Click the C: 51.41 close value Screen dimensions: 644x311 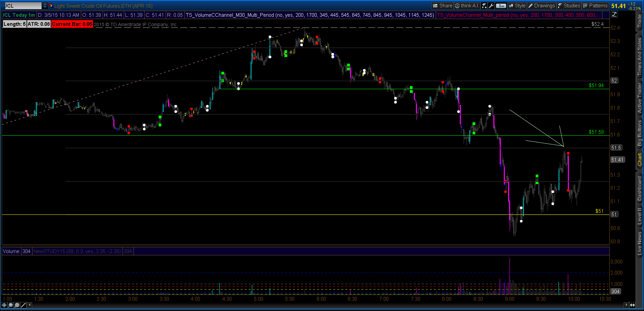(x=155, y=15)
